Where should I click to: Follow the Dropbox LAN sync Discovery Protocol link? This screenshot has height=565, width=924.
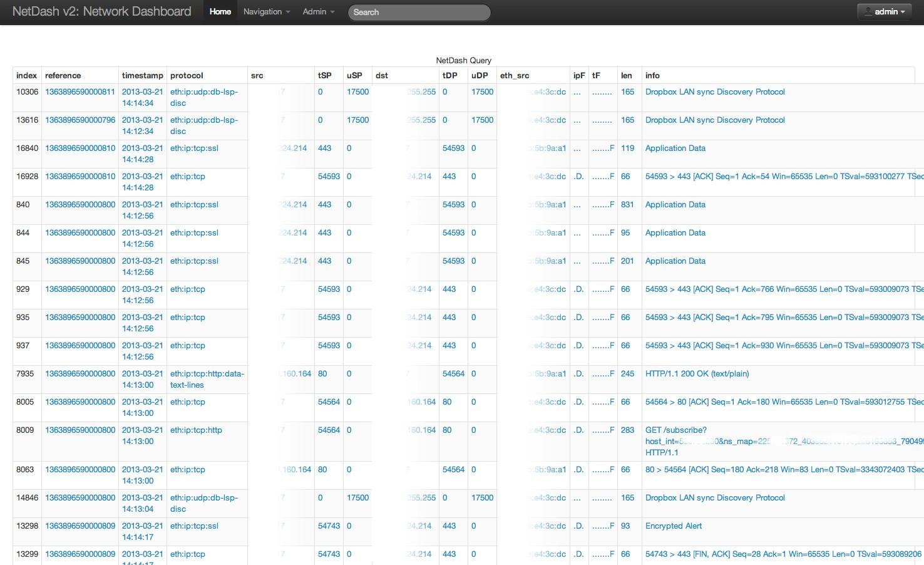point(715,91)
